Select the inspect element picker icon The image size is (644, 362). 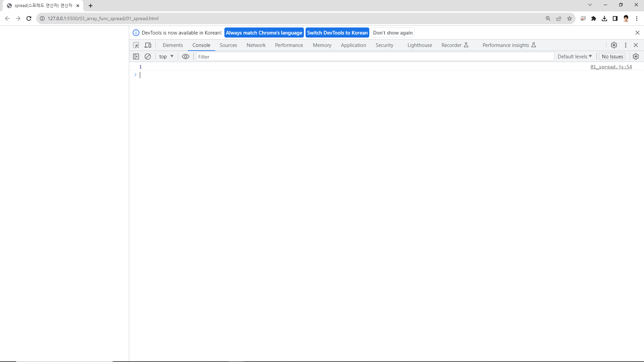(136, 45)
